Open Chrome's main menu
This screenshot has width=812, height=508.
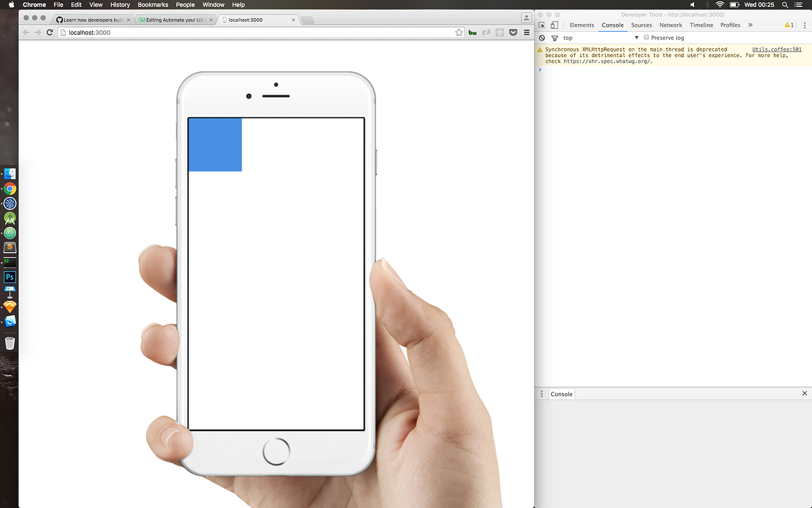(526, 32)
